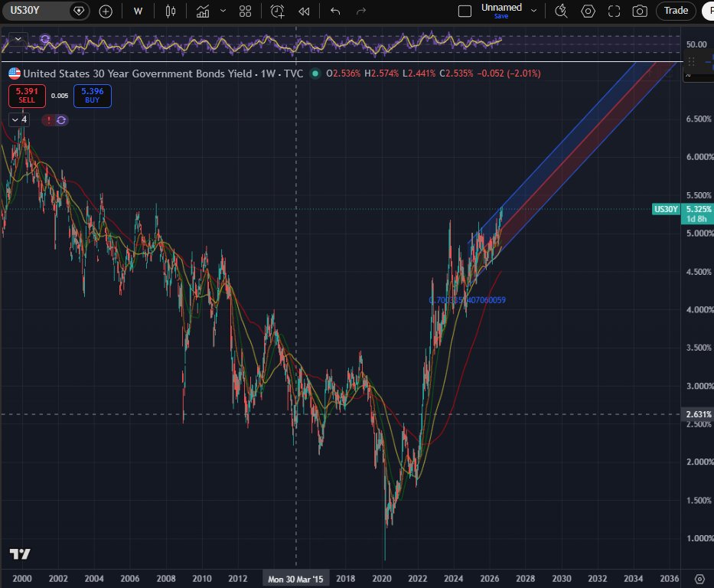The width and height of the screenshot is (714, 588).
Task: Enter fullscreen mode
Action: click(x=614, y=11)
